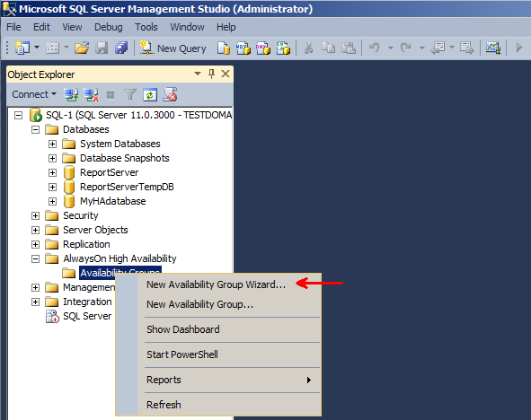Click the Object Explorer refresh icon
Viewport: 531px width, 420px height.
coord(150,95)
